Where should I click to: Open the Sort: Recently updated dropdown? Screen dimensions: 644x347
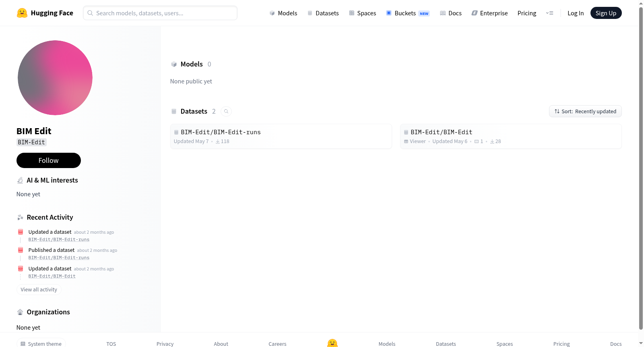585,112
